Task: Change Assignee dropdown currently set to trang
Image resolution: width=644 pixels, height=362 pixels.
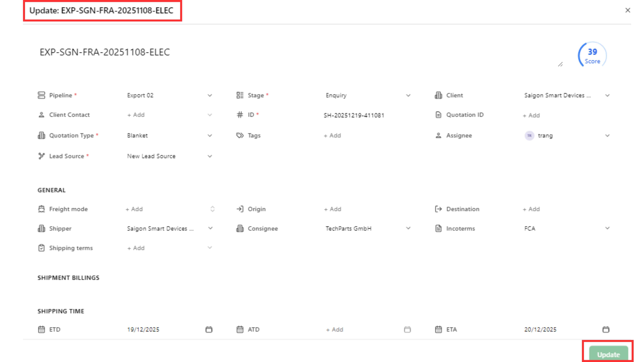Action: pyautogui.click(x=607, y=136)
